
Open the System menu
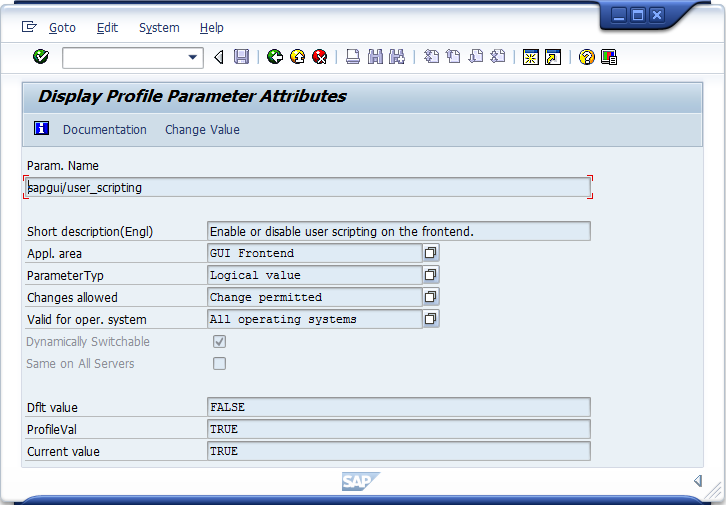tap(159, 28)
